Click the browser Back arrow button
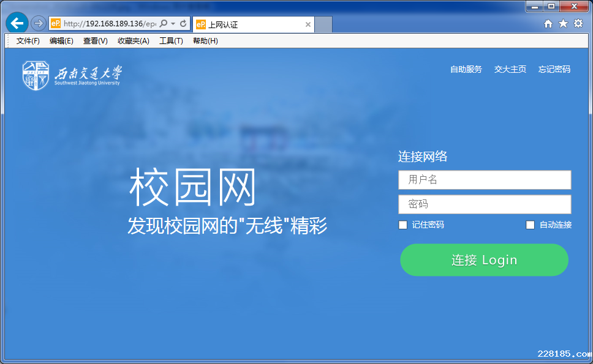The width and height of the screenshot is (593, 364). click(x=17, y=23)
